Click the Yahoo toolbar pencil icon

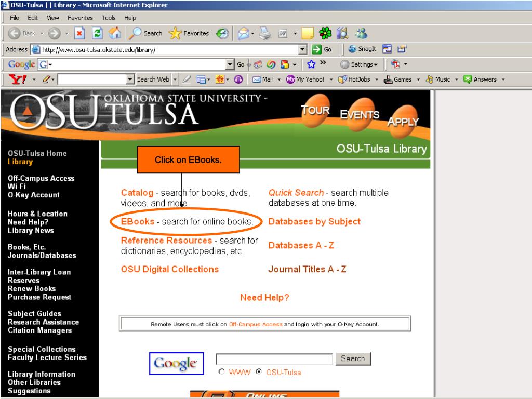coord(46,79)
